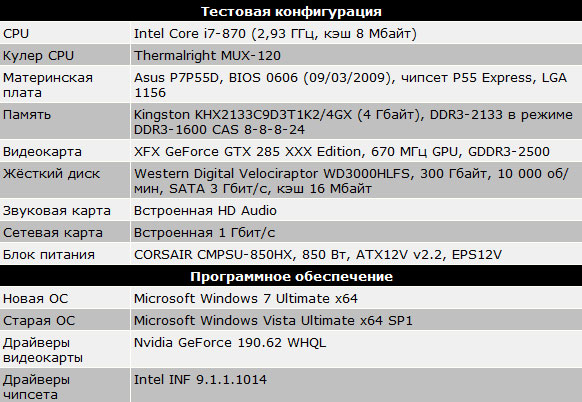Viewport: 582px width, 402px height.
Task: Click the Intel Core i7-870 specification text
Action: click(x=275, y=33)
